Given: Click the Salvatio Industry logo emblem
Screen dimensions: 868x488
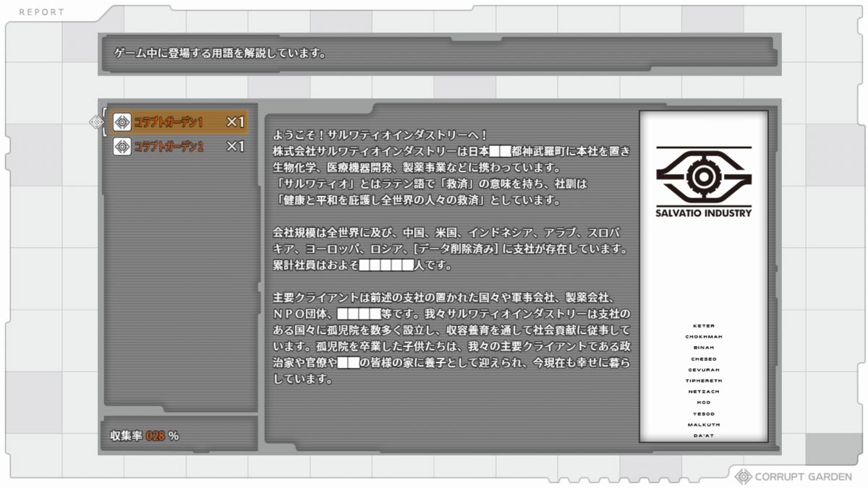Looking at the screenshot, I should click(x=703, y=176).
